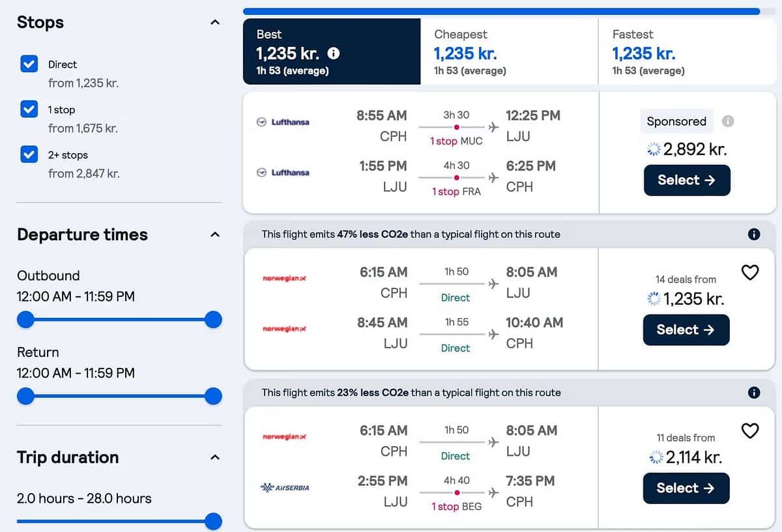
Task: Save the 1,235 kr. Norwegian flight with heart icon
Action: tap(750, 273)
